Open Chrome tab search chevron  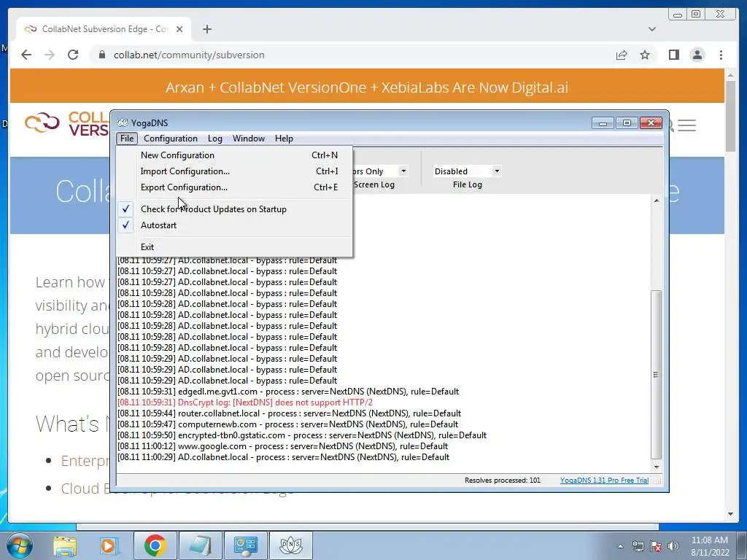(x=652, y=29)
